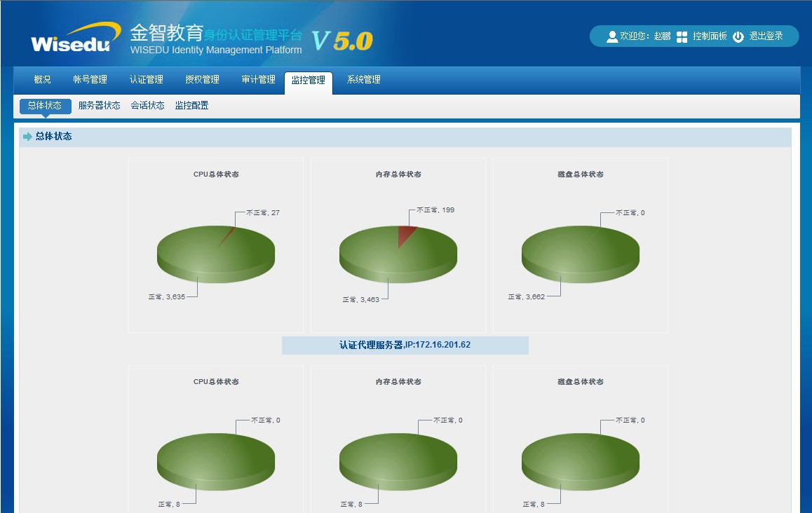The width and height of the screenshot is (812, 513).
Task: Click the red abnormal slice in memory pie
Action: [x=405, y=234]
